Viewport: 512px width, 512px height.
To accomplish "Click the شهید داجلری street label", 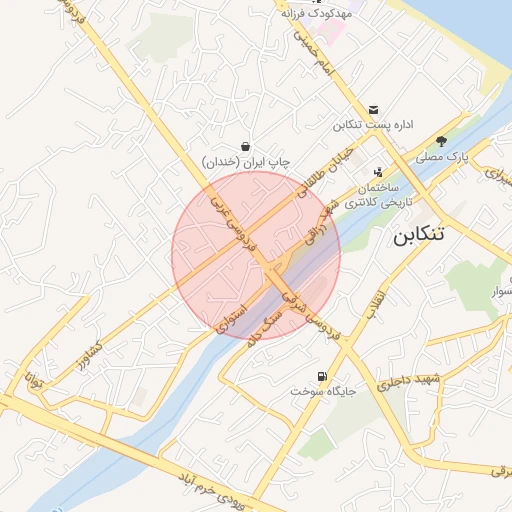I will click(x=408, y=382).
